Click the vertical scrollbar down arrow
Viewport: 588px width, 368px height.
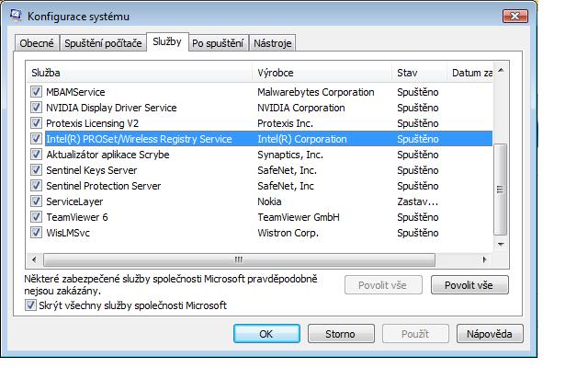pyautogui.click(x=501, y=245)
